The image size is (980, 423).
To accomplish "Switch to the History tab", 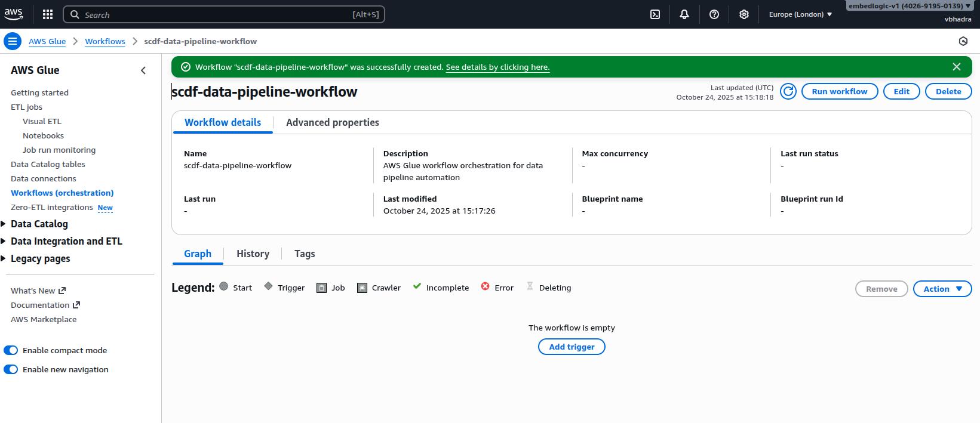I will tap(253, 254).
